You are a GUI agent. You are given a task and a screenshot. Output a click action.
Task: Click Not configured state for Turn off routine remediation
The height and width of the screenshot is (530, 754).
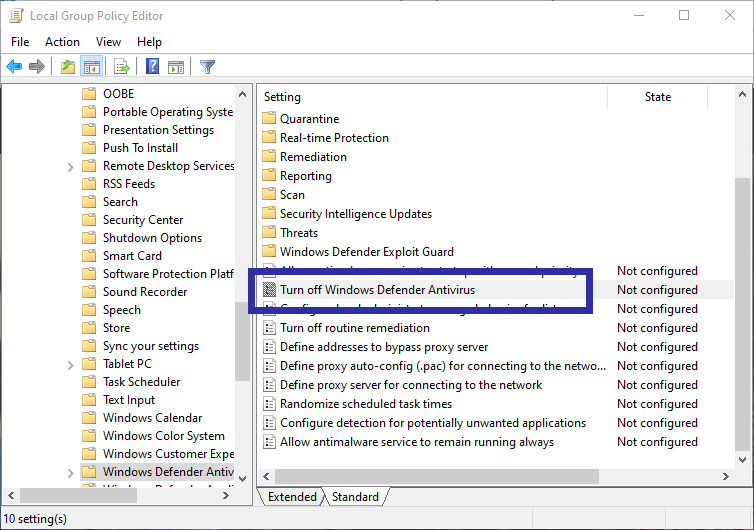(x=657, y=328)
